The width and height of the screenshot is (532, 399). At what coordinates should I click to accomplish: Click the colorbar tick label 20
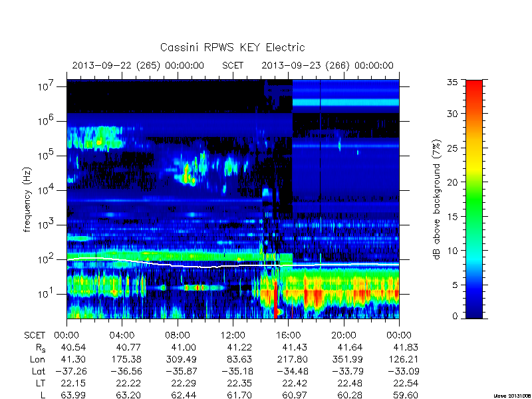pyautogui.click(x=452, y=182)
